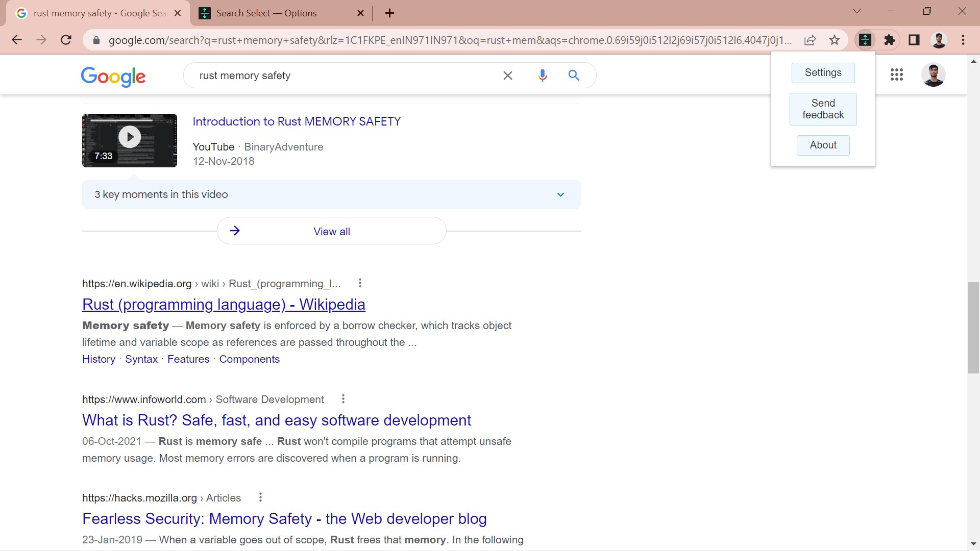This screenshot has height=551, width=980.
Task: Click the forward navigation arrow
Action: [x=41, y=40]
